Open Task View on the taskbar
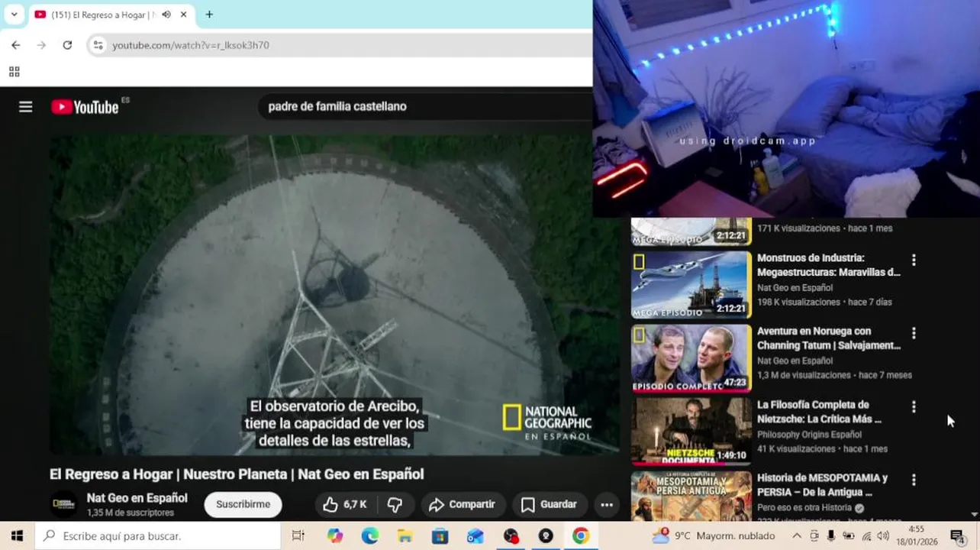The width and height of the screenshot is (980, 550). 298,536
